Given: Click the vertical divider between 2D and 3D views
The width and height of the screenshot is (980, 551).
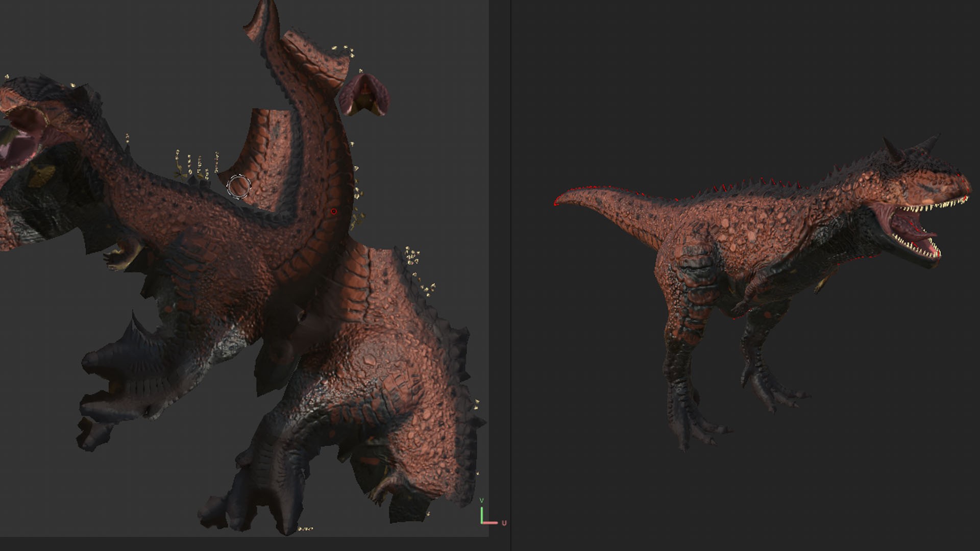Looking at the screenshot, I should click(x=511, y=275).
